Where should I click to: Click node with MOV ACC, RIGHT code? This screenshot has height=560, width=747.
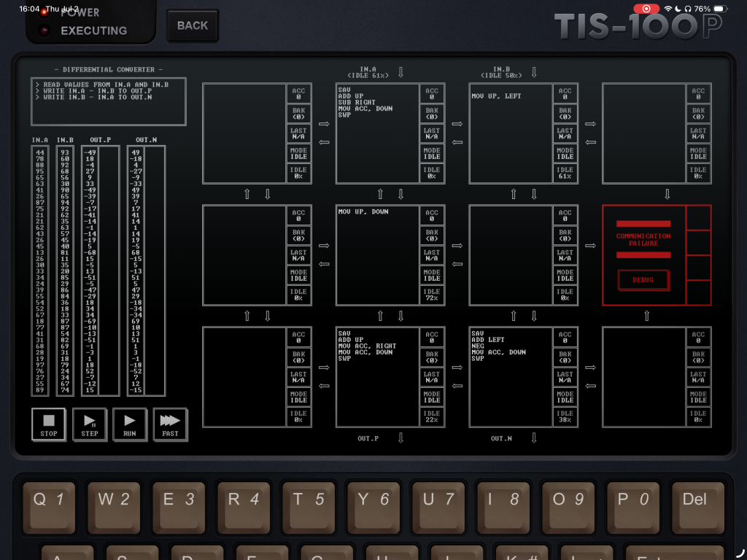pyautogui.click(x=377, y=377)
